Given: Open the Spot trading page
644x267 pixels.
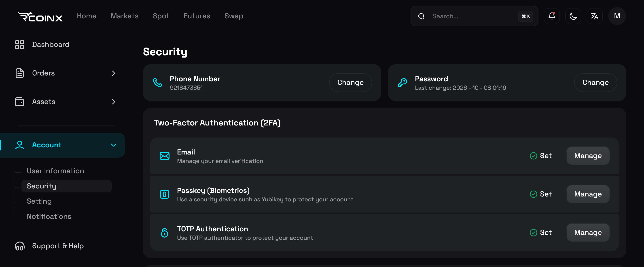Looking at the screenshot, I should click(x=161, y=16).
